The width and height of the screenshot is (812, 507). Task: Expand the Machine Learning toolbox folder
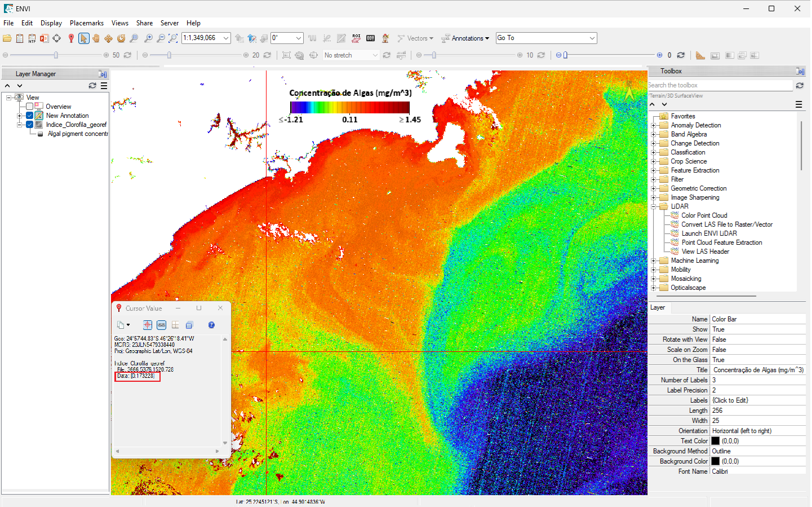point(654,261)
